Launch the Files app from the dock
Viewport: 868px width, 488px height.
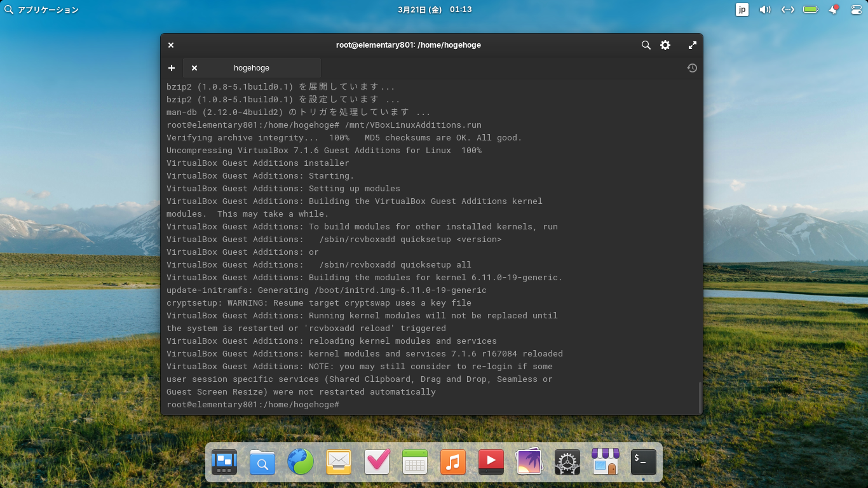pyautogui.click(x=262, y=462)
